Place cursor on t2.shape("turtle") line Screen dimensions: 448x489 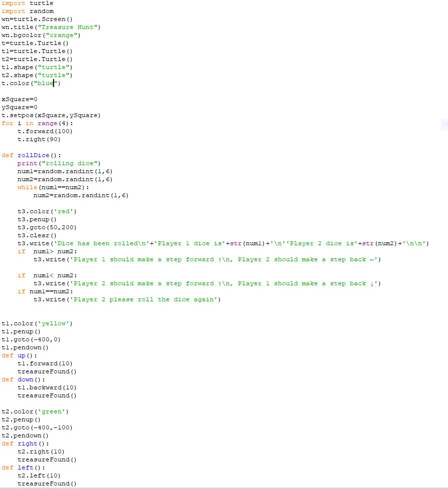(x=37, y=76)
